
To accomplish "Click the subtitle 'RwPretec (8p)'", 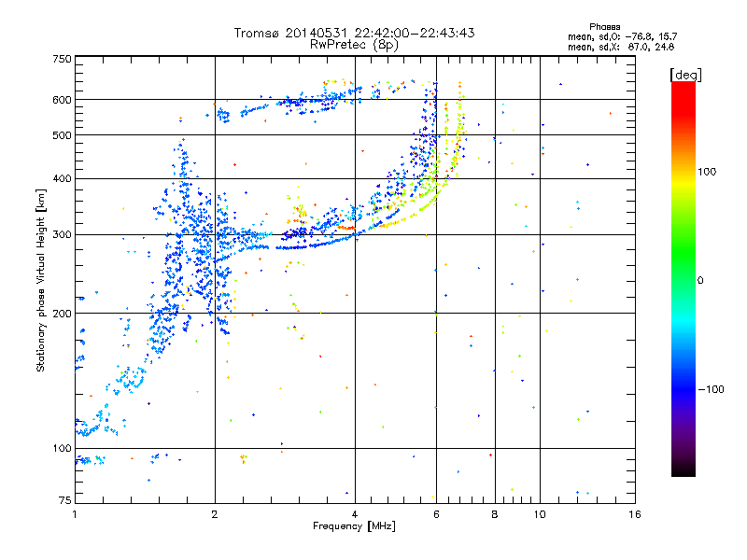I will 354,45.
